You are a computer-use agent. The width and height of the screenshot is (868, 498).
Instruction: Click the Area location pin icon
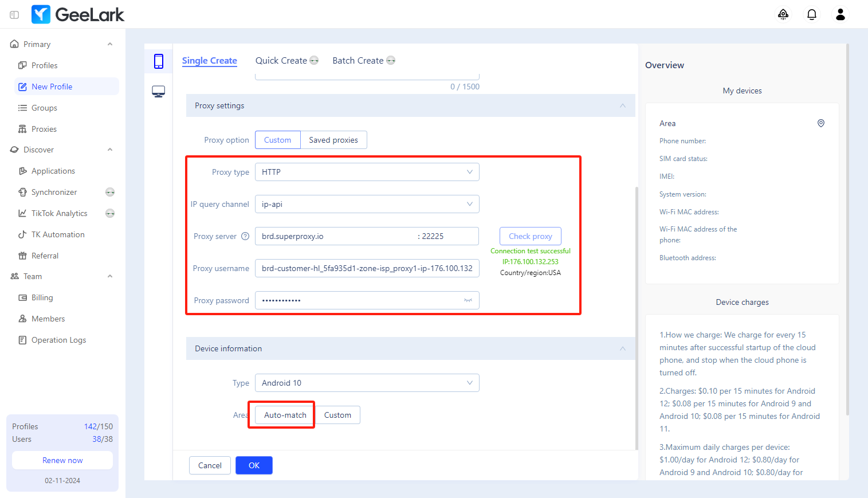(820, 123)
